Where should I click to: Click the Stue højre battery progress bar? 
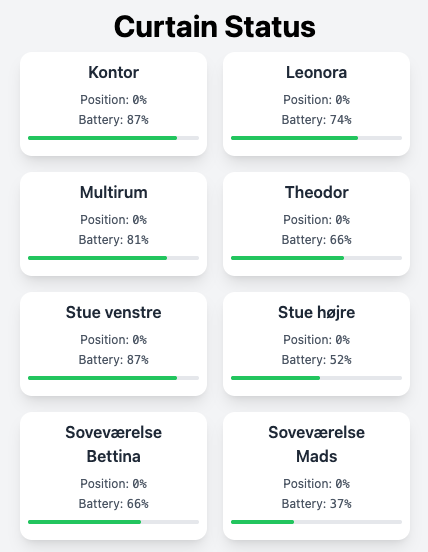pyautogui.click(x=316, y=378)
